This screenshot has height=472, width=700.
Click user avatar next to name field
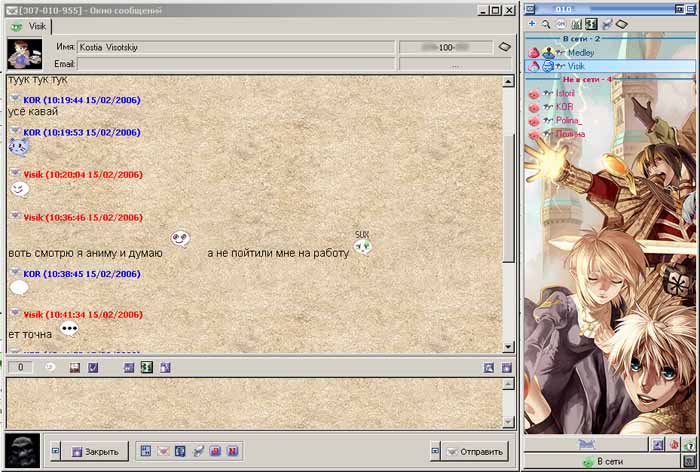(x=23, y=54)
